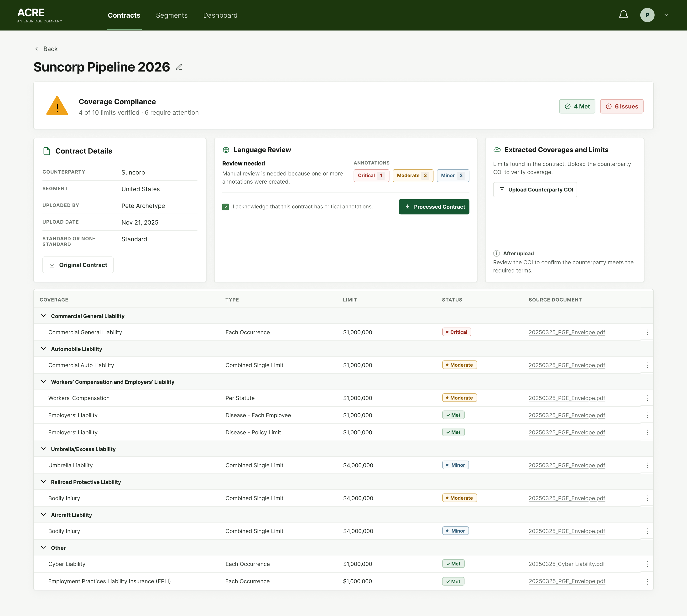Screen dimensions: 687x616
Task: Open 20250325_Cyber Liability.pdf link
Action: (x=567, y=564)
